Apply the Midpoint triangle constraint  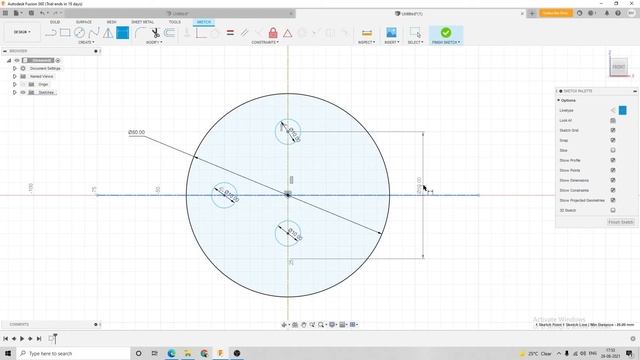(x=288, y=33)
